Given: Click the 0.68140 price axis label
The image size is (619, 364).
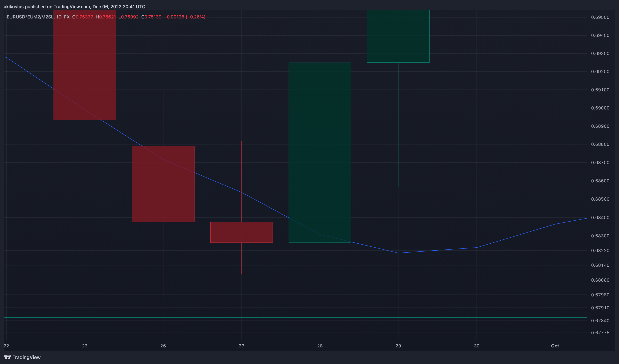Looking at the screenshot, I should pos(600,265).
